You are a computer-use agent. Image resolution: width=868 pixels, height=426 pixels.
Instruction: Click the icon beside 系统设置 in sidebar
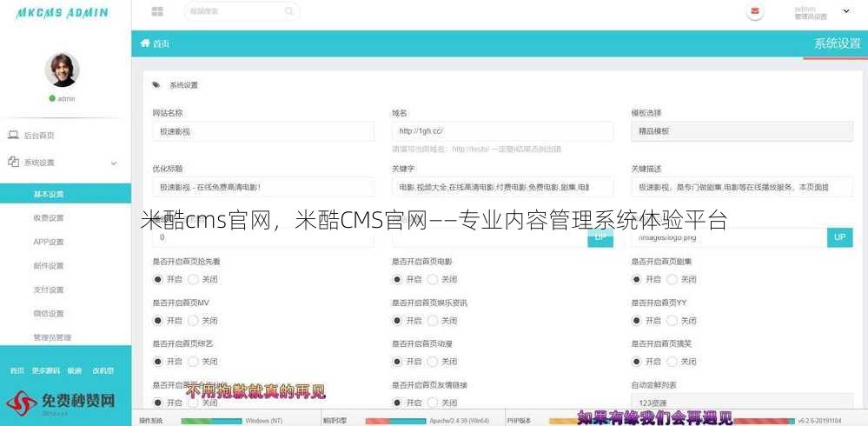pyautogui.click(x=13, y=162)
